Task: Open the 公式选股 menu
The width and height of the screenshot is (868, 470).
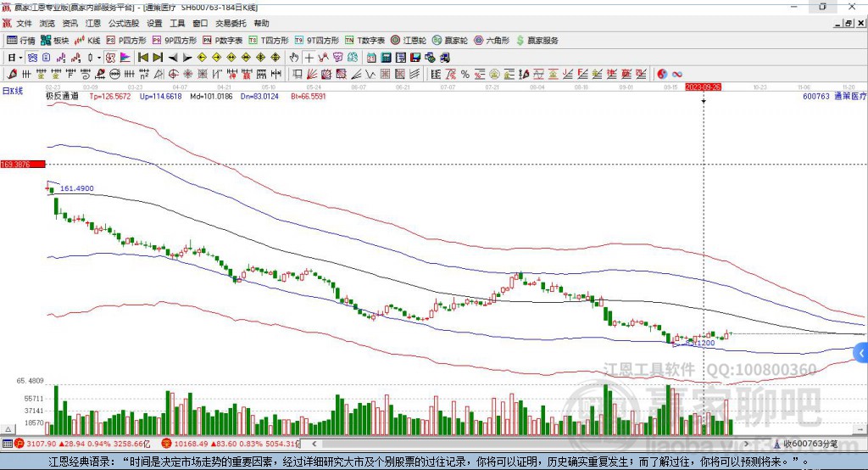Action: [x=123, y=23]
